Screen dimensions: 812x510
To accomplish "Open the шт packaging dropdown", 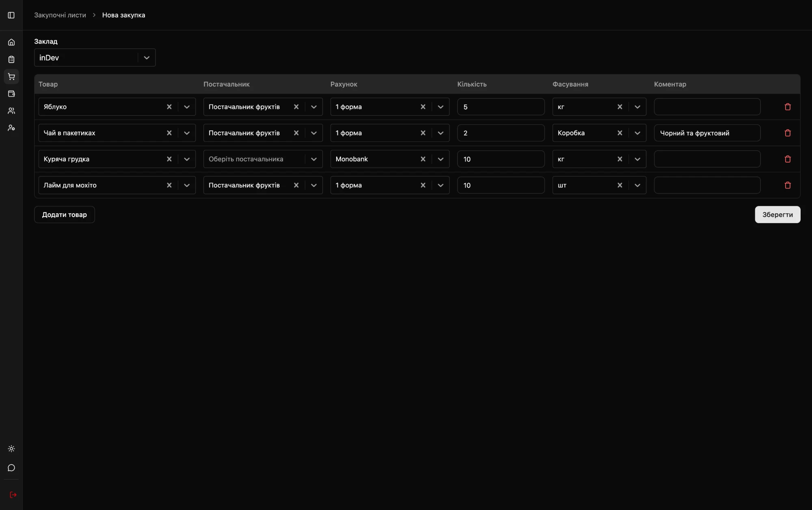I will point(637,185).
